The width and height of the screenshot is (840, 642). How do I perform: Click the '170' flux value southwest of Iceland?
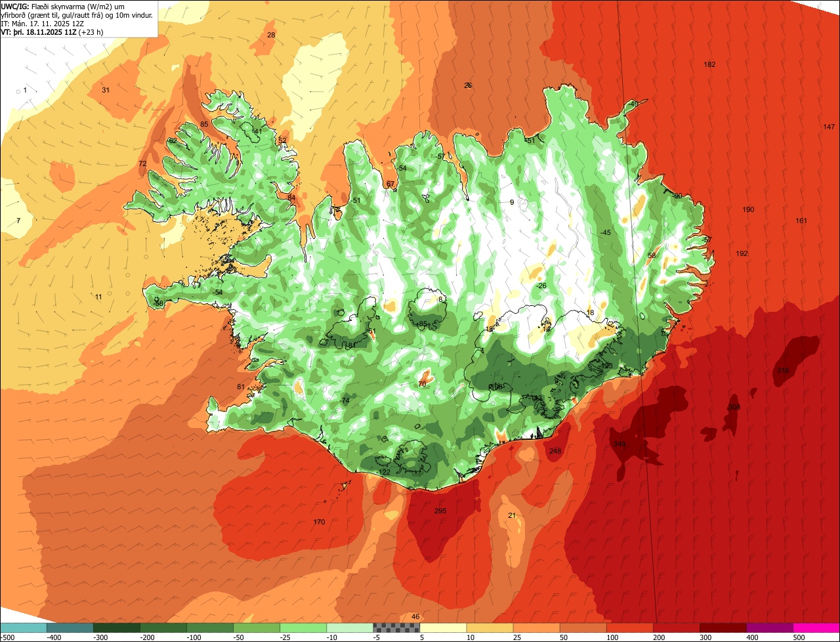coord(319,522)
